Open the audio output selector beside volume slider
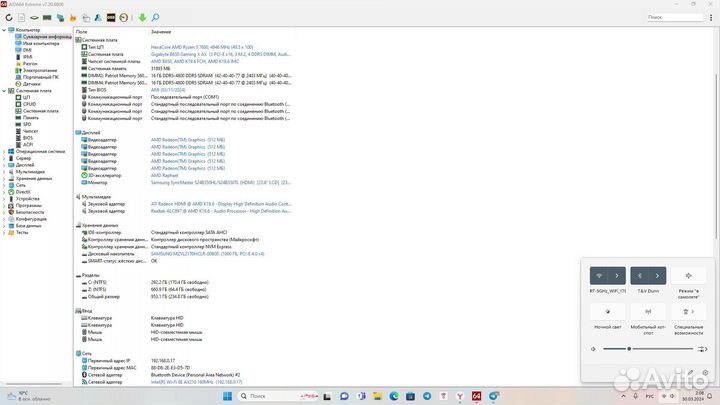Image resolution: width=720 pixels, height=405 pixels. pyautogui.click(x=703, y=349)
